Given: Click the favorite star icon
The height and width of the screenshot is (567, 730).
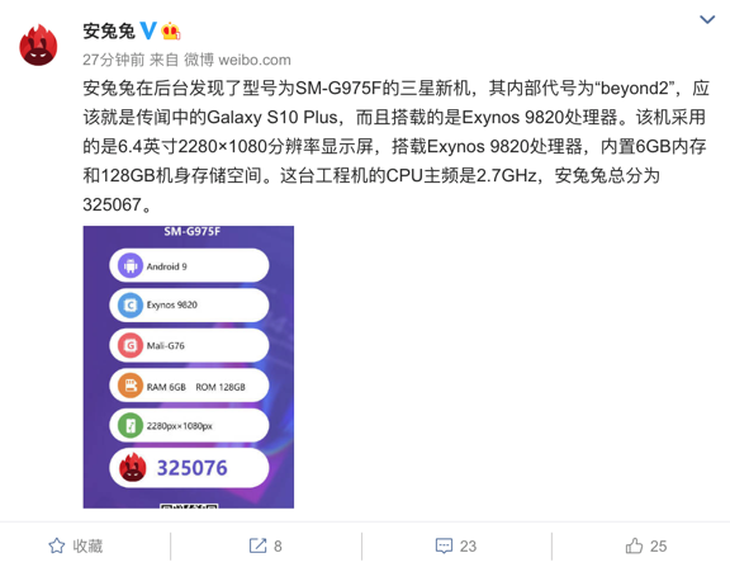Looking at the screenshot, I should point(57,546).
